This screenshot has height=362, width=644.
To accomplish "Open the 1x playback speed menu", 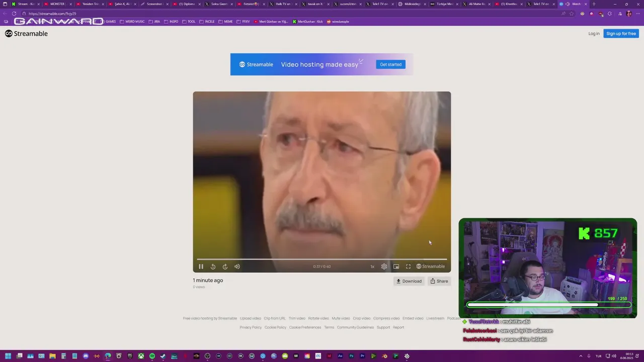I will [372, 266].
